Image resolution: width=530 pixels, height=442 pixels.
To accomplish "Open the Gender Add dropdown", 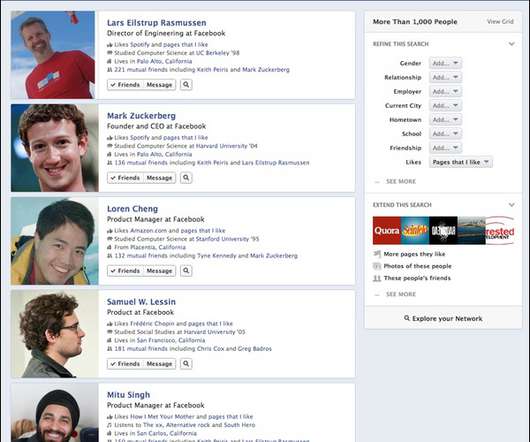I will point(445,63).
